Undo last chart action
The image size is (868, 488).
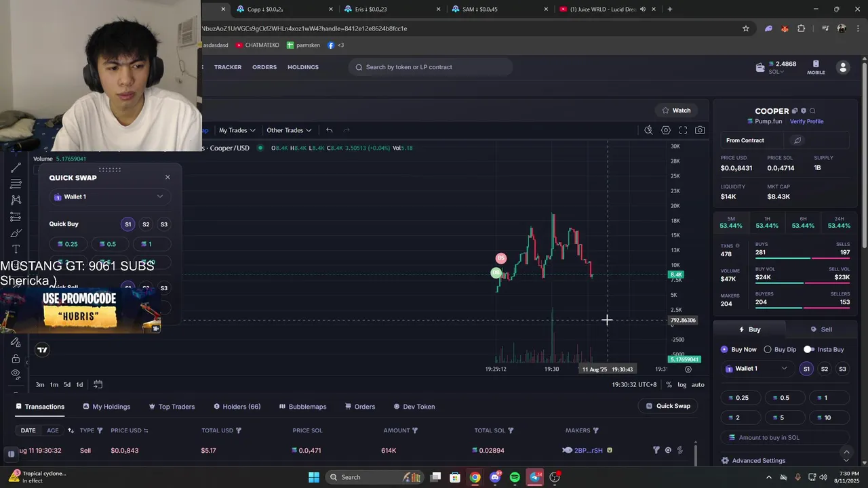point(329,130)
